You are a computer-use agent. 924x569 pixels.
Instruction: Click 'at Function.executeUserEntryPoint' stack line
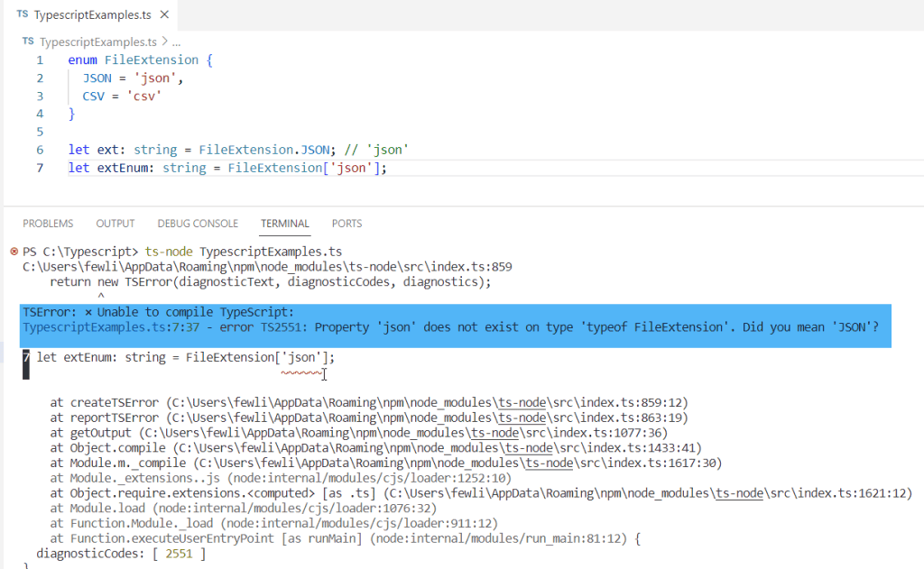click(345, 538)
